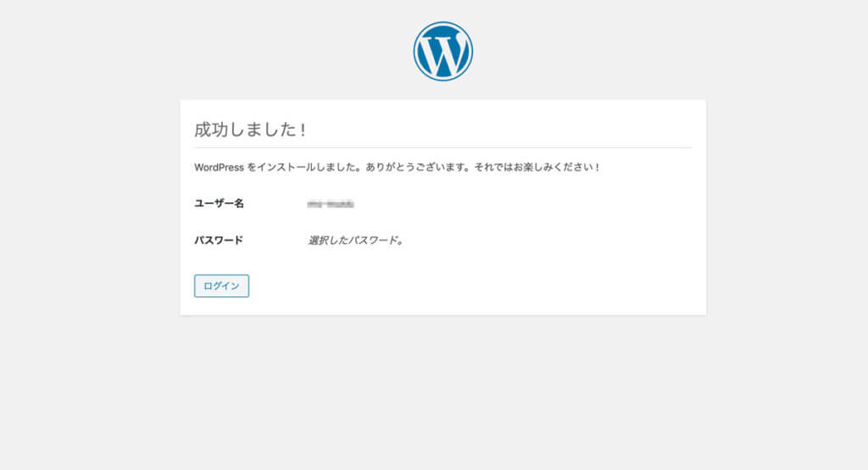Click the gray background right of the panel
The height and width of the screenshot is (470, 868).
tap(788, 212)
